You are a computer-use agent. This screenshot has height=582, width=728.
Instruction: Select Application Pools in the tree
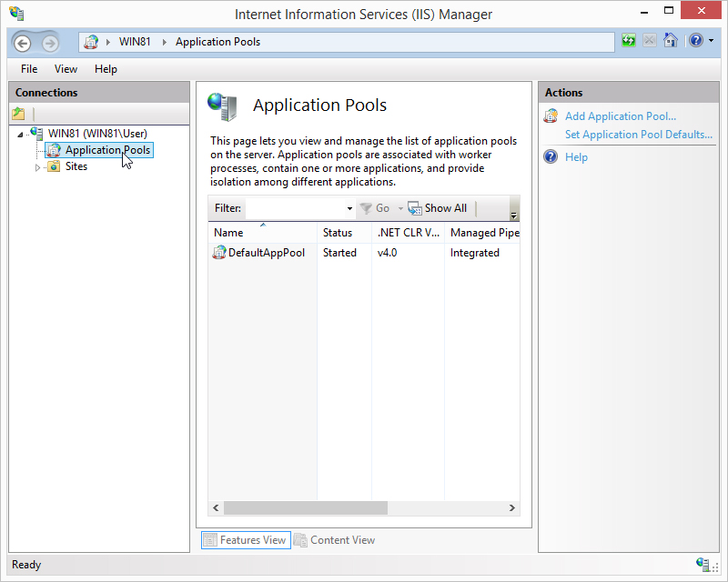coord(107,150)
